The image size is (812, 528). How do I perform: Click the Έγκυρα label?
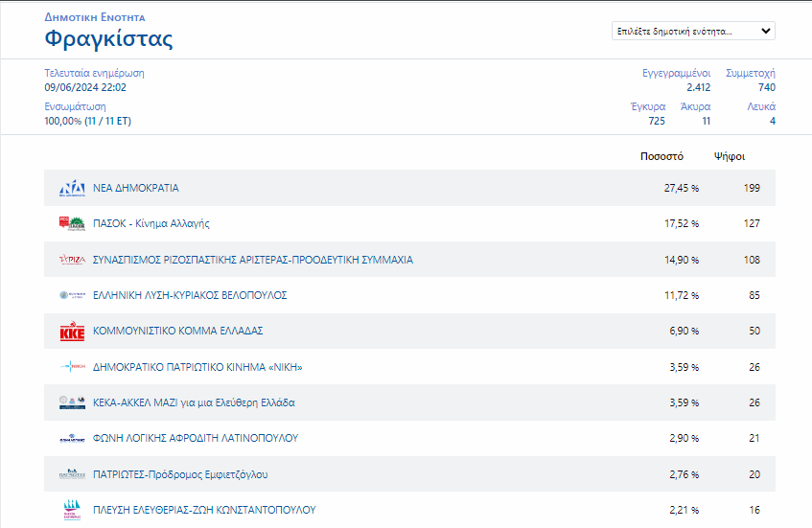[648, 106]
